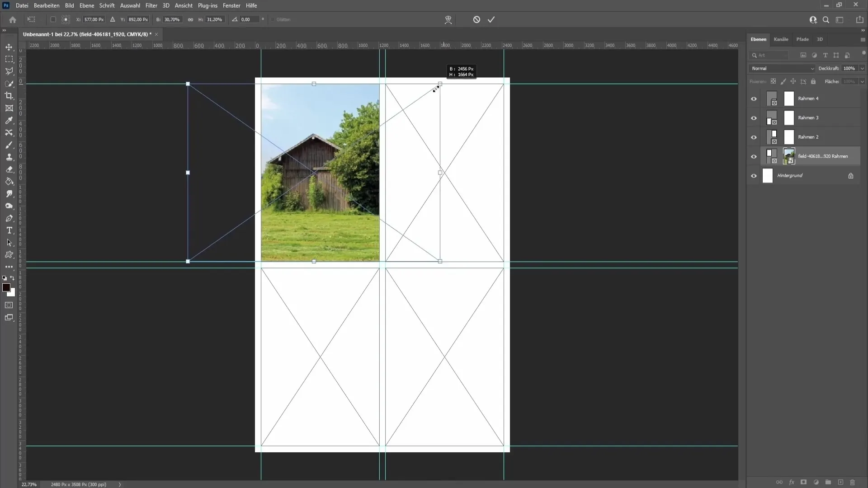The height and width of the screenshot is (488, 868).
Task: Toggle visibility of Rahmen 3 layer
Action: click(x=753, y=118)
